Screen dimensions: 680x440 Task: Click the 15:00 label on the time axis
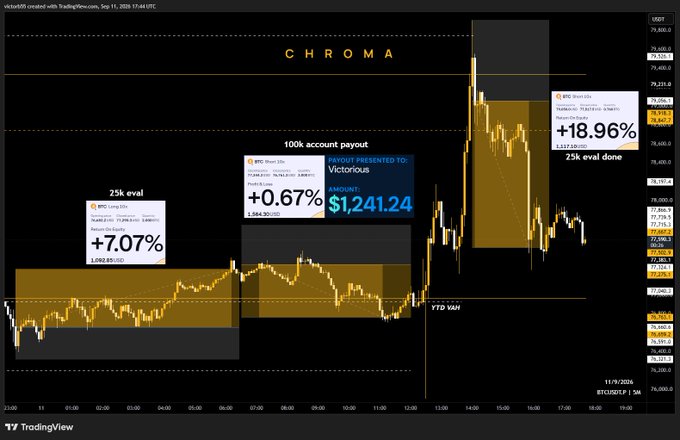503,408
